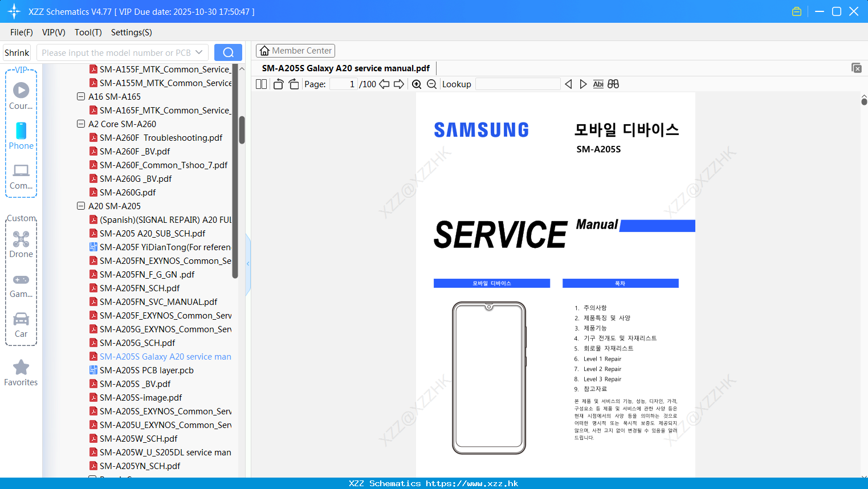Collapse the A20 SM-A205 folder
868x489 pixels.
point(81,206)
